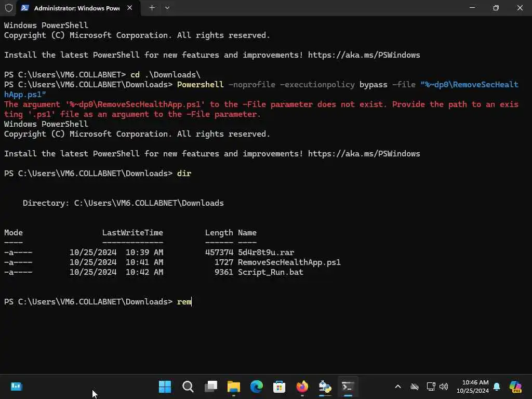
Task: Click the 'cd .\Downloads\' command text
Action: [x=165, y=75]
